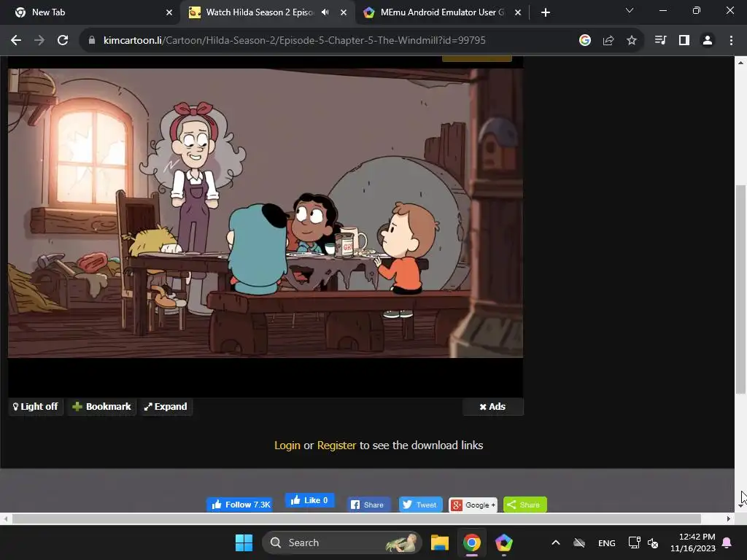Bookmark this tab with star icon

632,41
